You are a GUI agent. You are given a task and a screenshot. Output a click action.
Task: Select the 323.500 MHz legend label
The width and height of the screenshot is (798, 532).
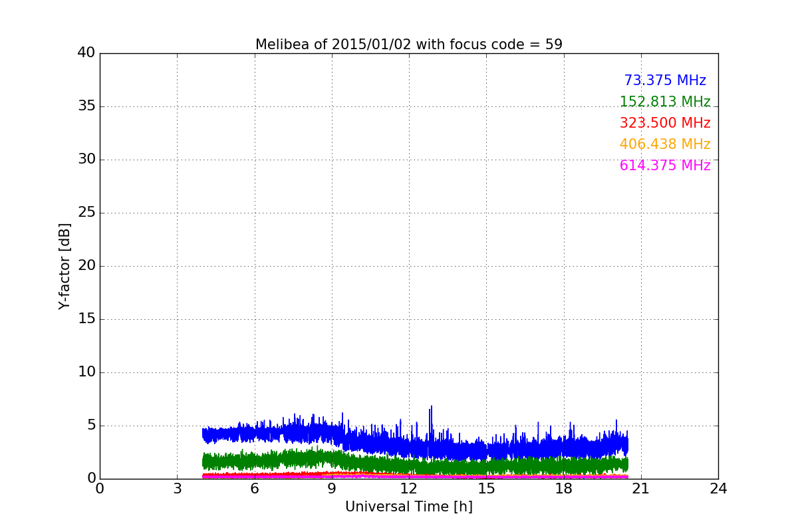tap(665, 123)
